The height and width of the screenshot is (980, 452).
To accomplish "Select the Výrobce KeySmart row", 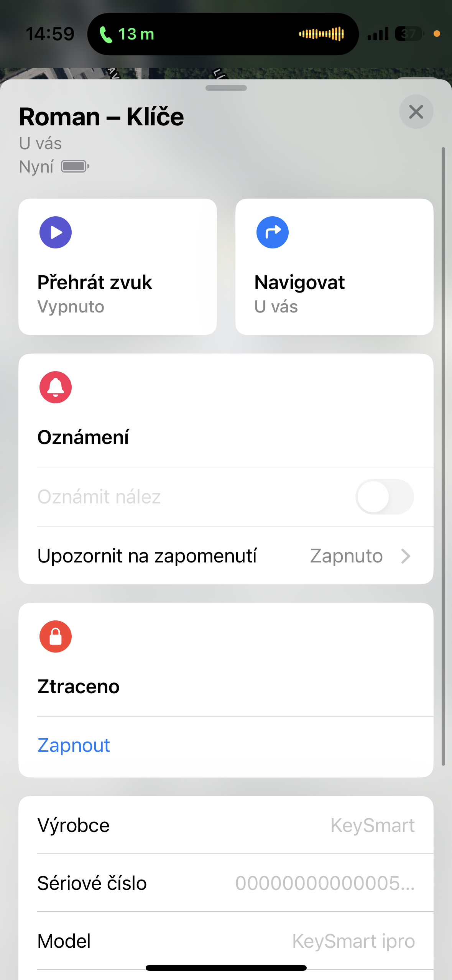I will 226,825.
